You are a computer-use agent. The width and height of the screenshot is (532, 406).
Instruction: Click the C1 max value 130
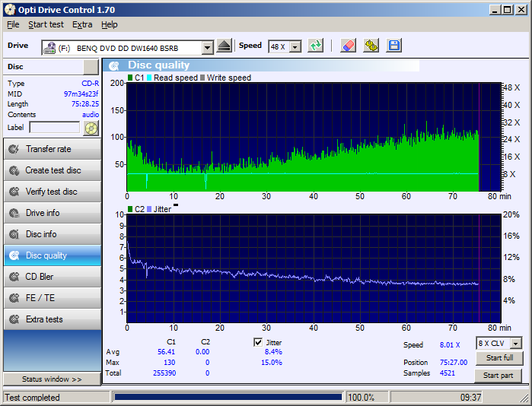click(x=169, y=363)
